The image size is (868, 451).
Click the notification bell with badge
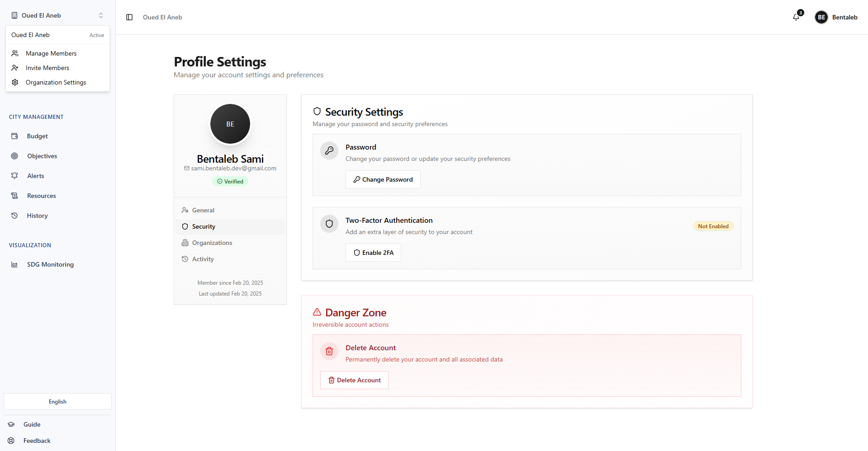coord(796,17)
